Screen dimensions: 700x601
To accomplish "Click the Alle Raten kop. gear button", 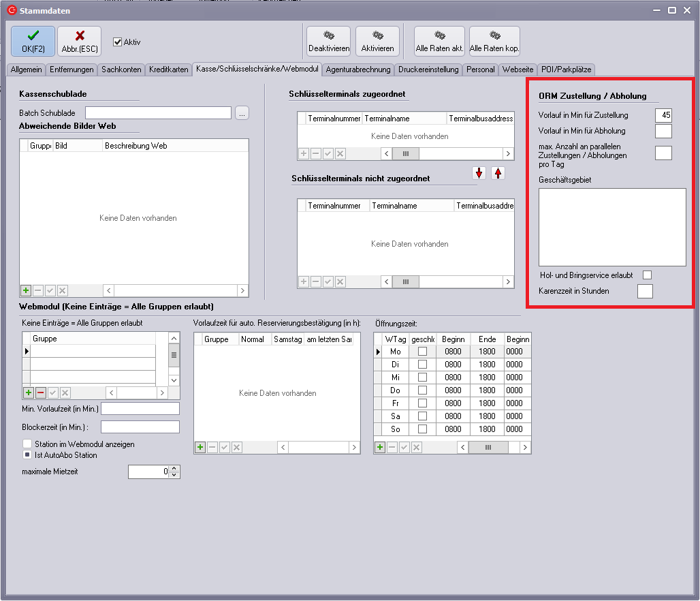I will click(494, 41).
